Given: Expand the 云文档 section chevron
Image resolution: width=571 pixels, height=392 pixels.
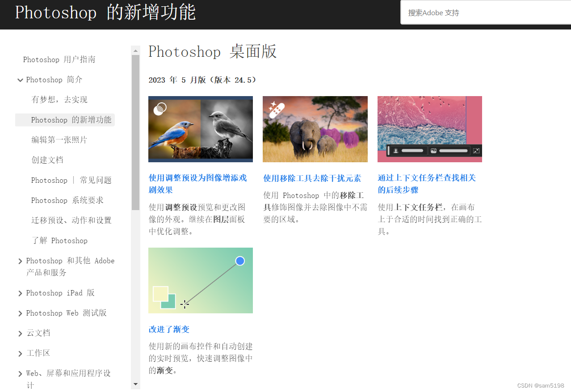Looking at the screenshot, I should (20, 333).
